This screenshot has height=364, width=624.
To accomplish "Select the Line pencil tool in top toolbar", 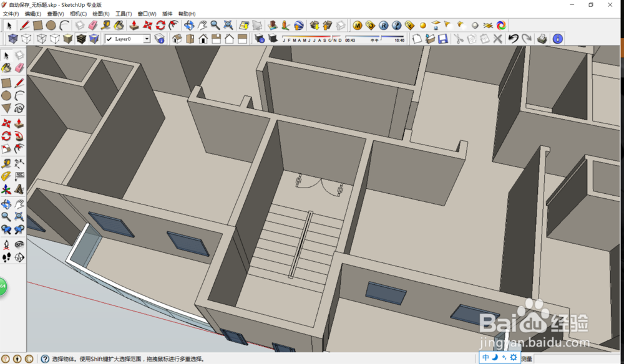I will tap(25, 26).
